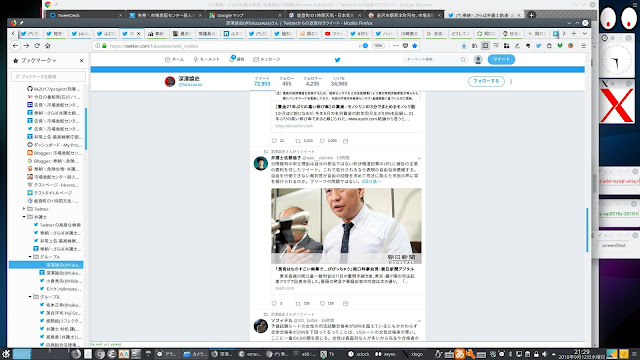This screenshot has height=360, width=640.
Task: Open the list all tabs dropdown
Action: [x=584, y=33]
